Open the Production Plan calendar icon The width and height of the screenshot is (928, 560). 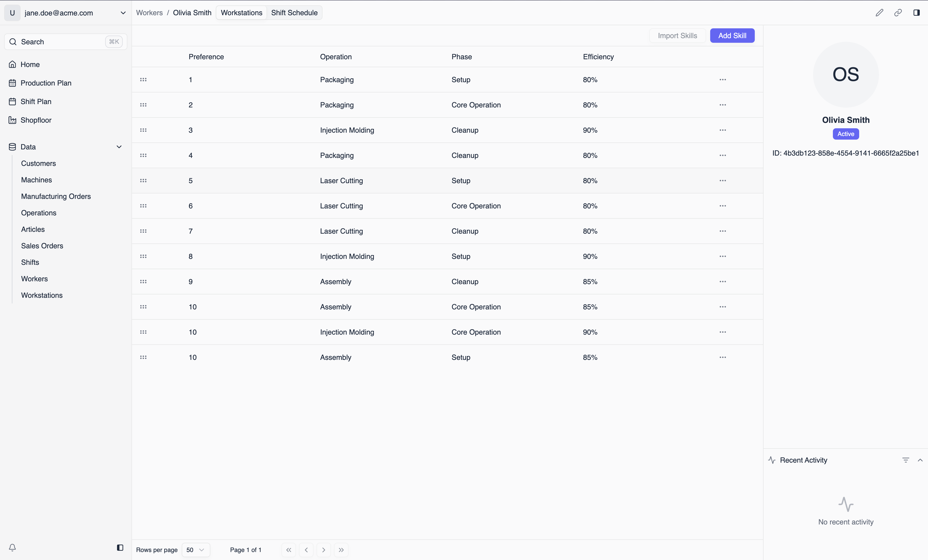tap(12, 83)
